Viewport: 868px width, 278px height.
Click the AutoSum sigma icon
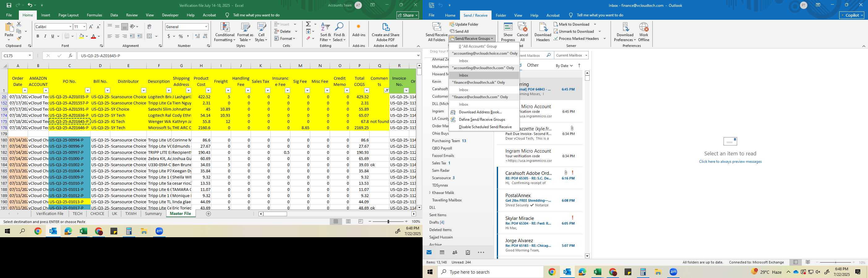tap(308, 24)
